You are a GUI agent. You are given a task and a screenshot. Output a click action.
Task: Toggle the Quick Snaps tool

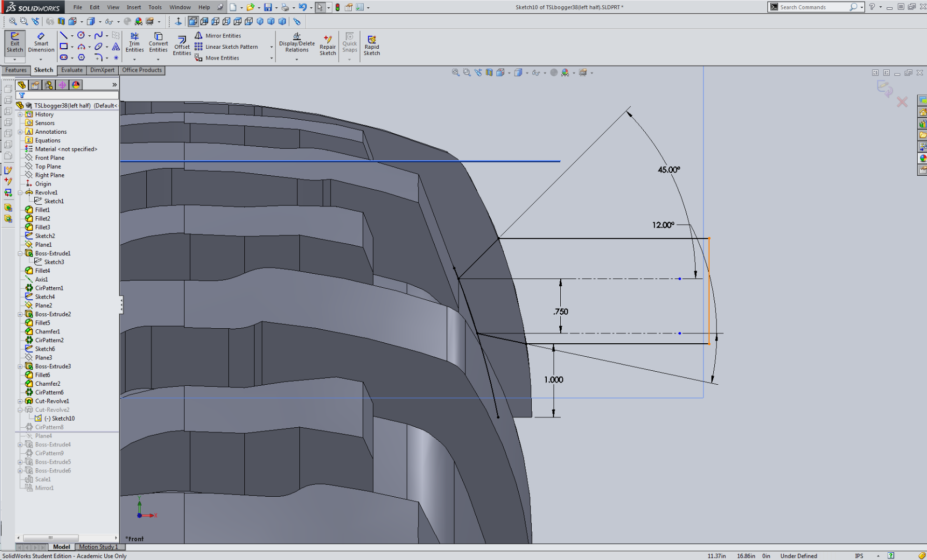350,44
